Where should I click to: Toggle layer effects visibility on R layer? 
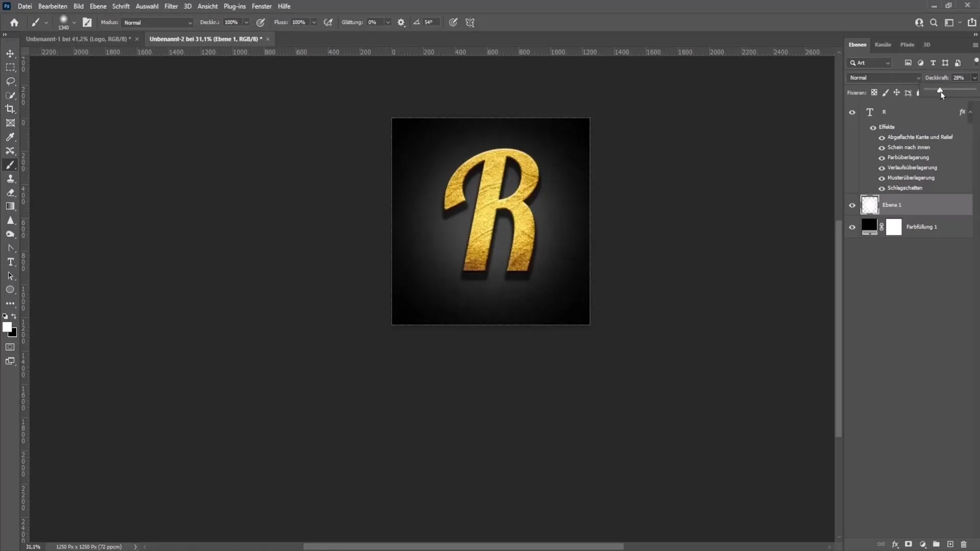874,127
